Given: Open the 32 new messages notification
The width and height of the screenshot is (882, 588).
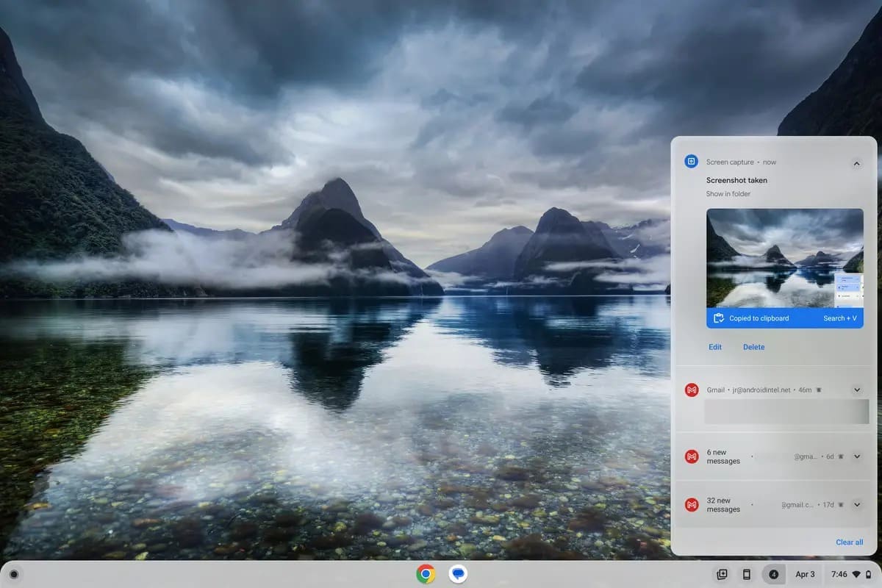Looking at the screenshot, I should click(774, 505).
